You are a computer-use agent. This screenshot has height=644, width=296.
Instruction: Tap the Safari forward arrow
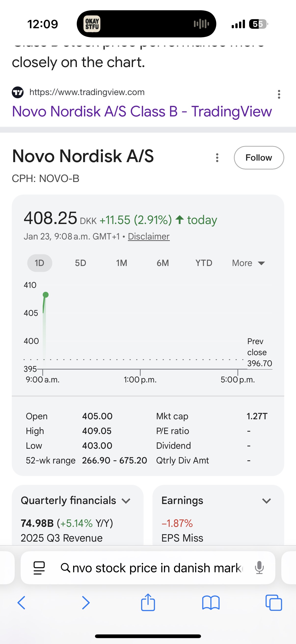click(x=86, y=603)
